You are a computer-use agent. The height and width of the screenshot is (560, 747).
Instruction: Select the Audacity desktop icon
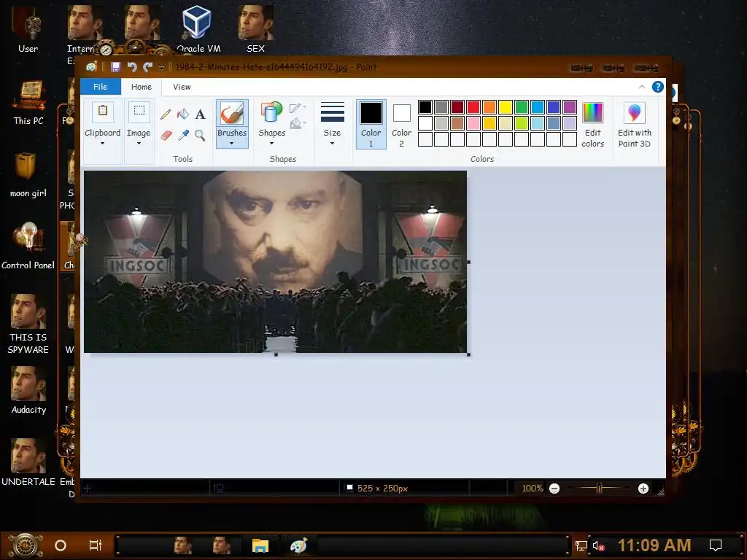[x=28, y=391]
